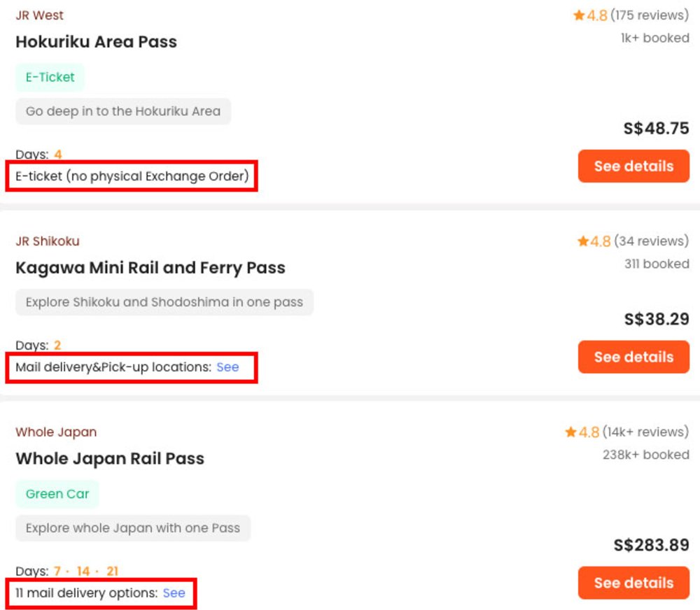This screenshot has height=610, width=700.
Task: View the 14k+ reviews for Whole Japan Rail Pass
Action: point(645,432)
